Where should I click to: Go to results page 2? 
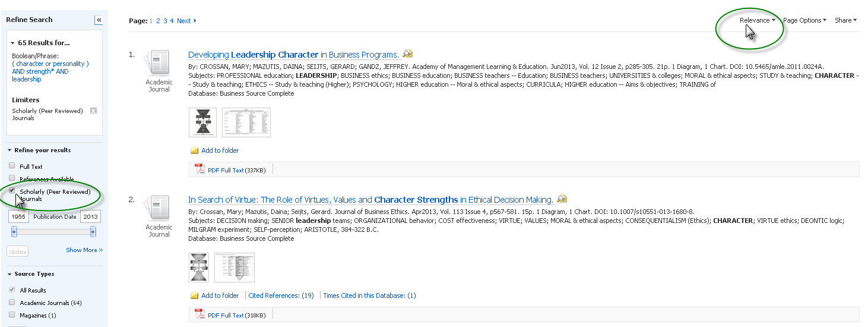click(159, 21)
